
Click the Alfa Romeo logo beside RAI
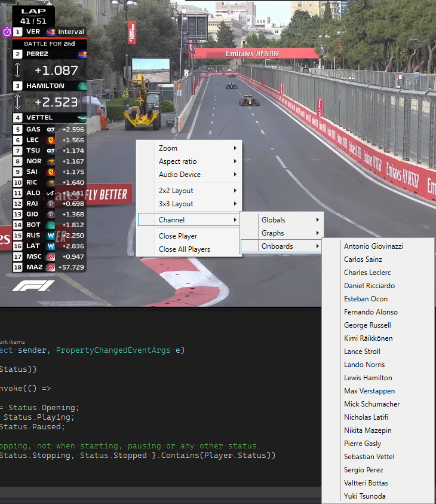click(x=51, y=204)
